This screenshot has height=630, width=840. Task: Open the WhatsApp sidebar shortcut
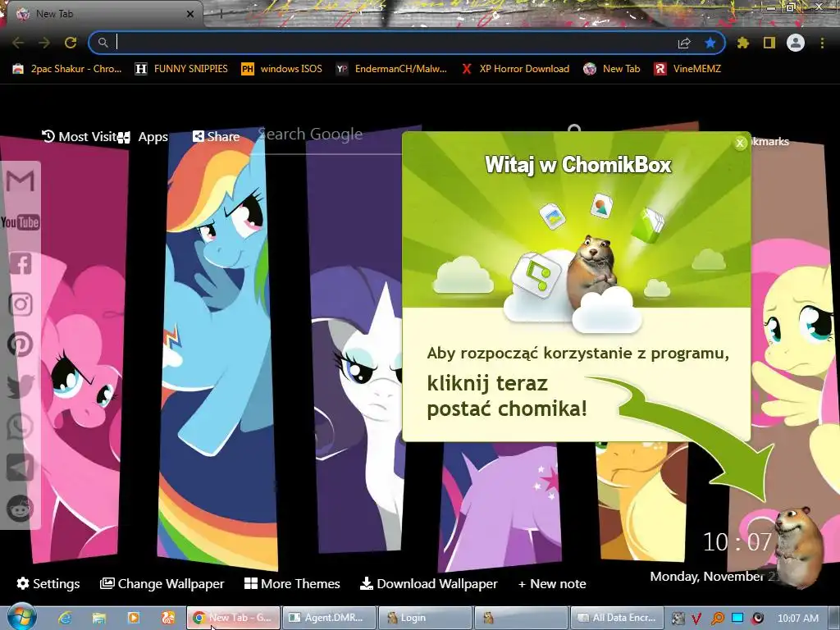pos(21,427)
